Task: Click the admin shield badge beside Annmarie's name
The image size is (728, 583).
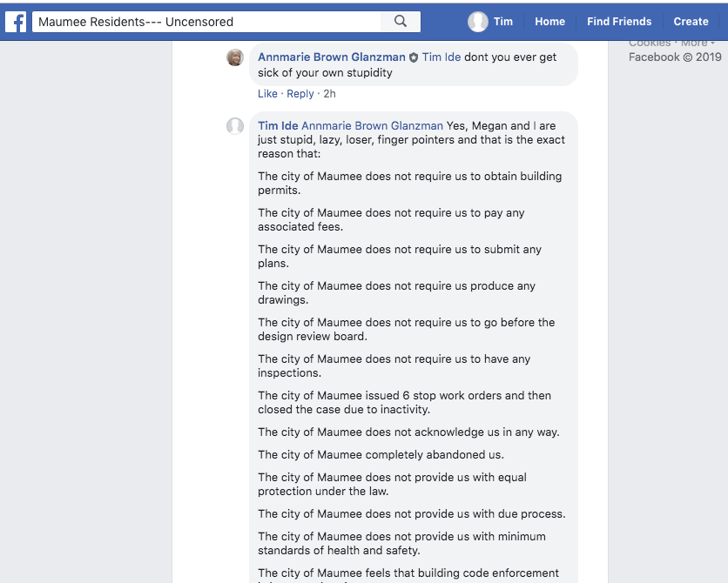Action: (x=414, y=57)
